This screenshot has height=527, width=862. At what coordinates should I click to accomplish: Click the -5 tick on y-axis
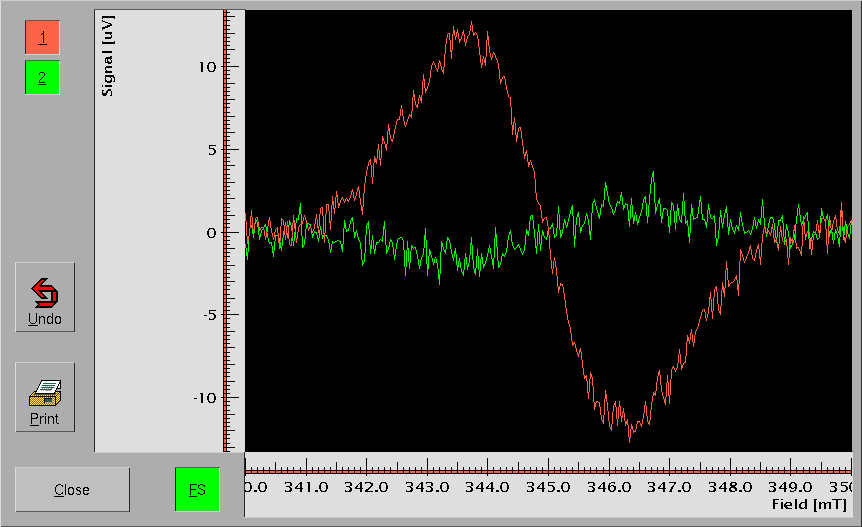205,315
